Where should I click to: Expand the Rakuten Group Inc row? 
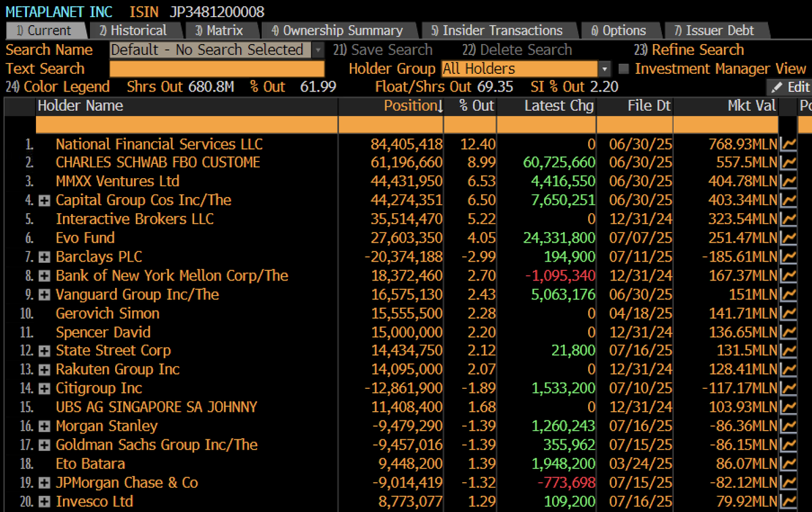[45, 370]
